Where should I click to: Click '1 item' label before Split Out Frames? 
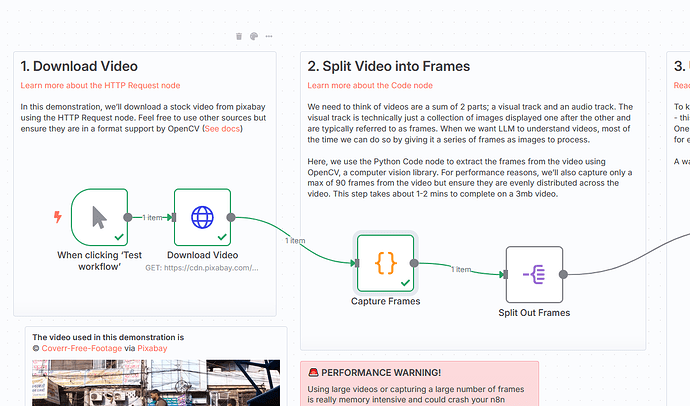tap(461, 269)
